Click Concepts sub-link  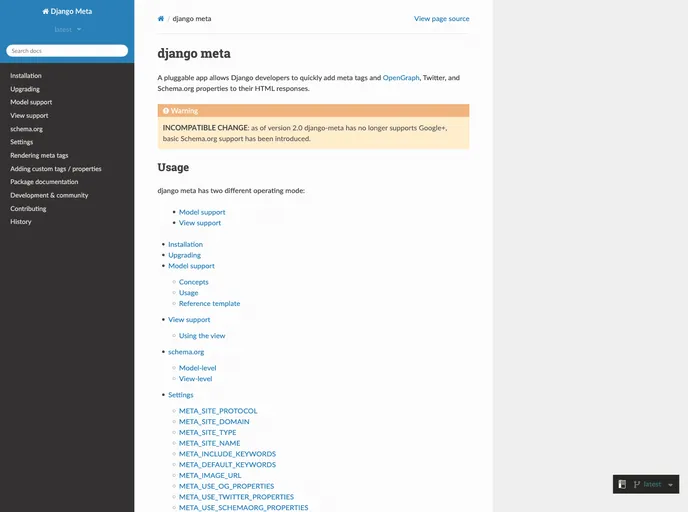point(194,282)
